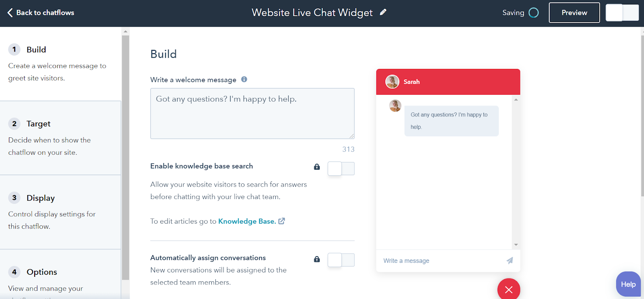Click scroll-up arrow in chat preview
This screenshot has height=299, width=644.
pos(516,100)
